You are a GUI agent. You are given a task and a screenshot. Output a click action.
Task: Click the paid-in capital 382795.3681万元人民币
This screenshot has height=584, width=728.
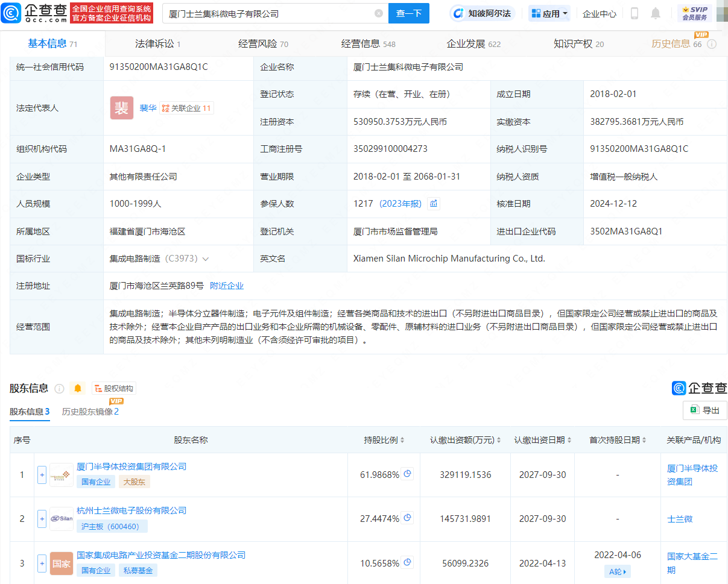(637, 122)
